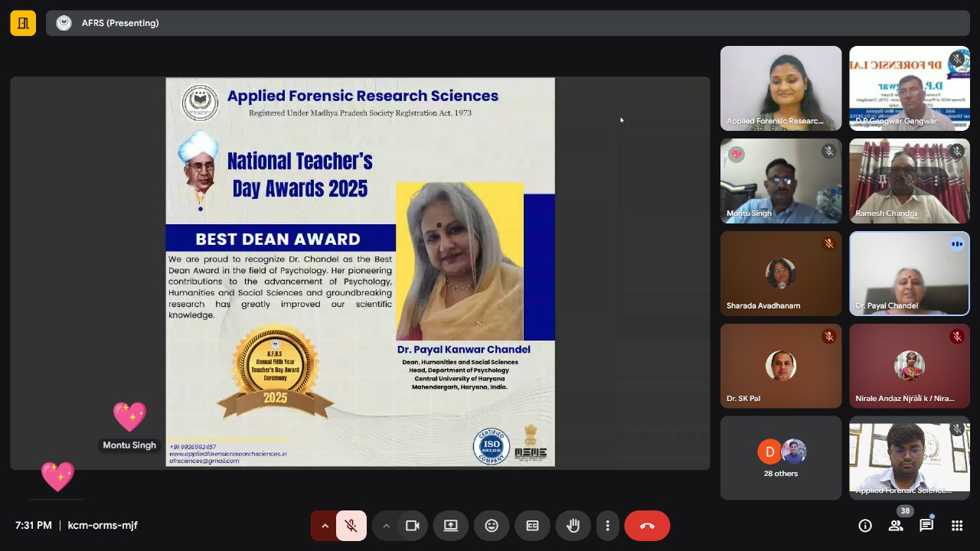Select Dr. SK Pal tile
The height and width of the screenshot is (551, 980).
(x=781, y=366)
